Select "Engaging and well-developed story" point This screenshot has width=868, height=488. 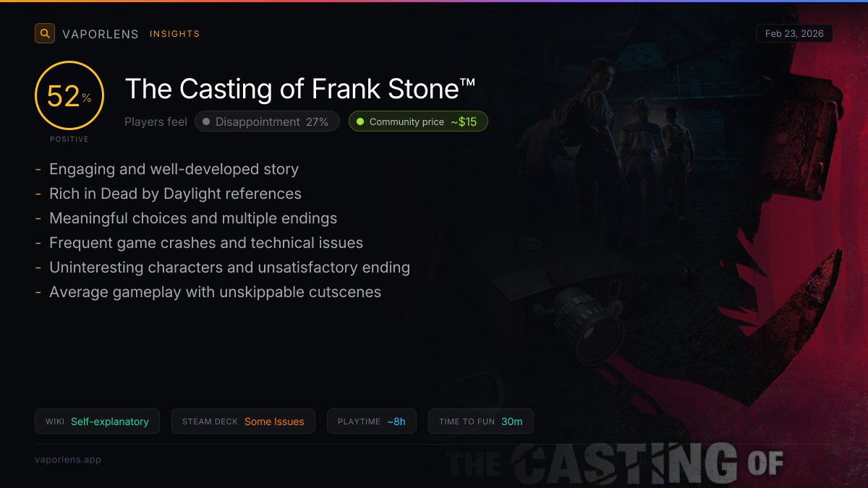(174, 169)
